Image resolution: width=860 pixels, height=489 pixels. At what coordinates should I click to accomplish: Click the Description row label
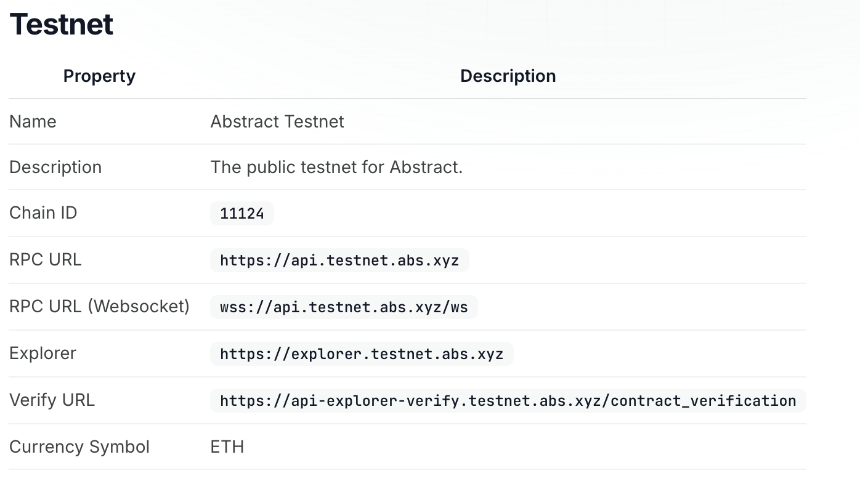(x=55, y=167)
